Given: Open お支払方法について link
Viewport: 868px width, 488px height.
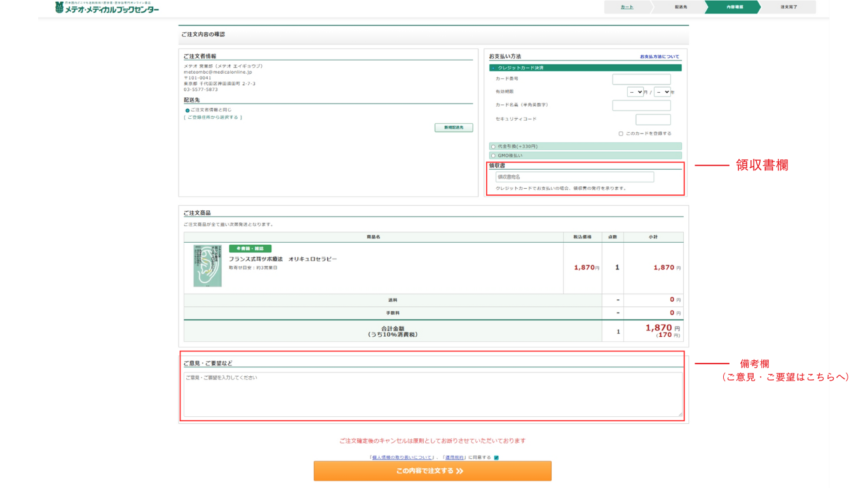Looking at the screenshot, I should [x=659, y=57].
